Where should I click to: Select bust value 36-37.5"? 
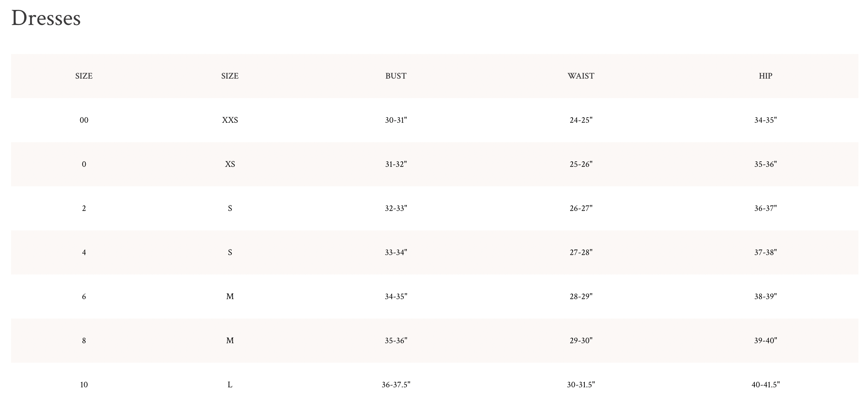396,385
